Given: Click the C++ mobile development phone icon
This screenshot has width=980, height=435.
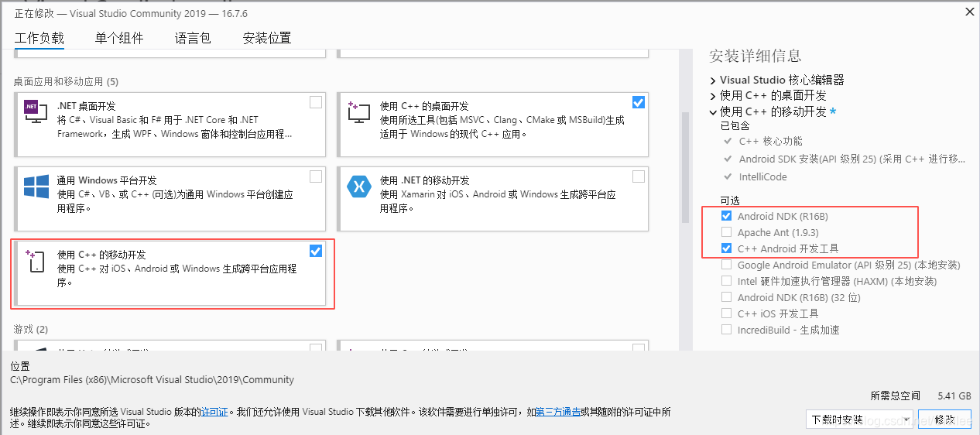Looking at the screenshot, I should [35, 261].
